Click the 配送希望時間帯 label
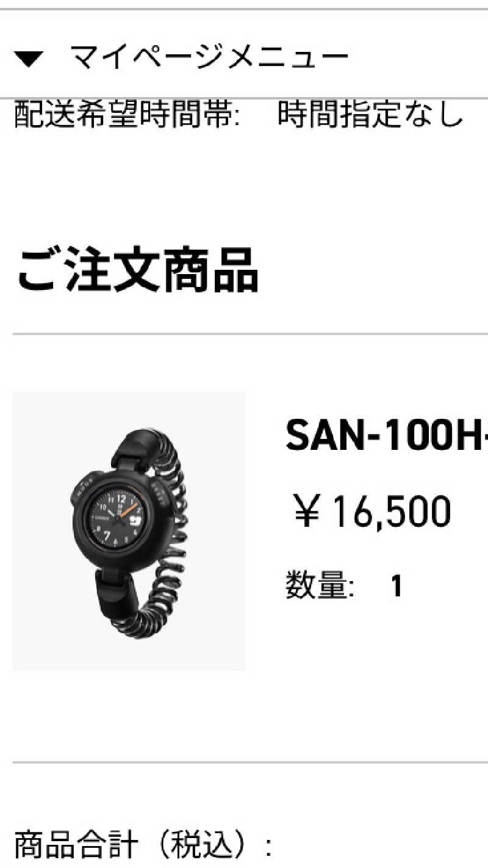 click(126, 115)
